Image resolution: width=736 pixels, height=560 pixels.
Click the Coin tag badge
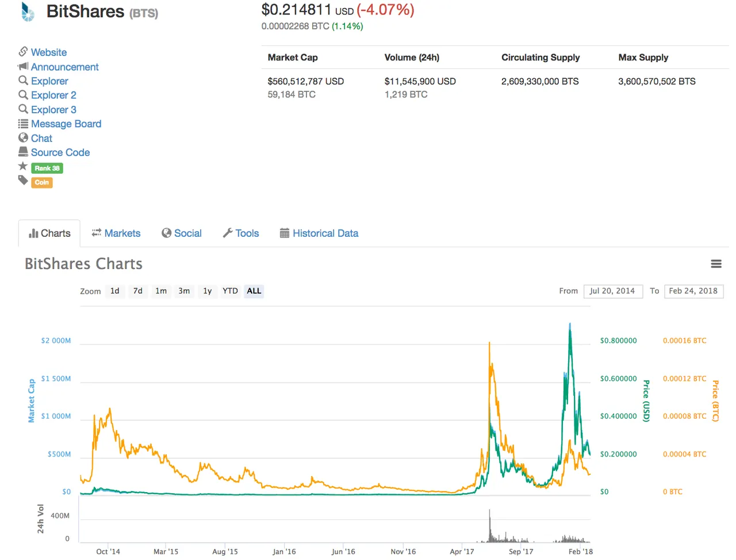[42, 182]
